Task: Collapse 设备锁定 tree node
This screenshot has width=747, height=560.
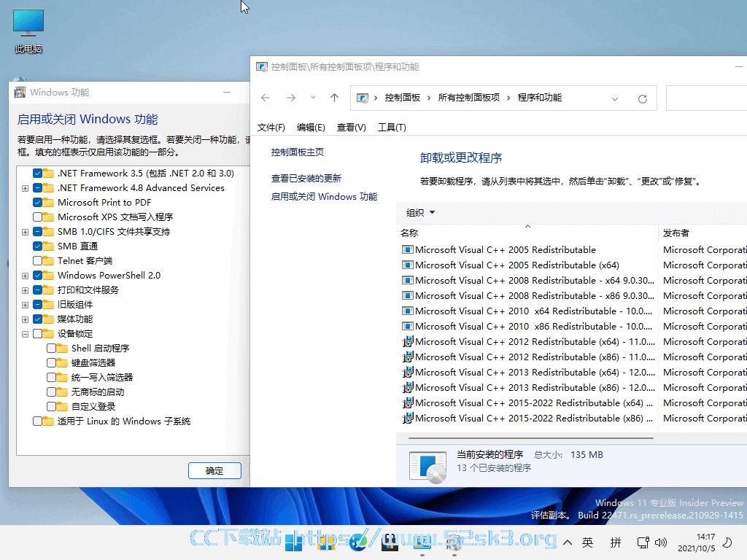Action: (26, 334)
